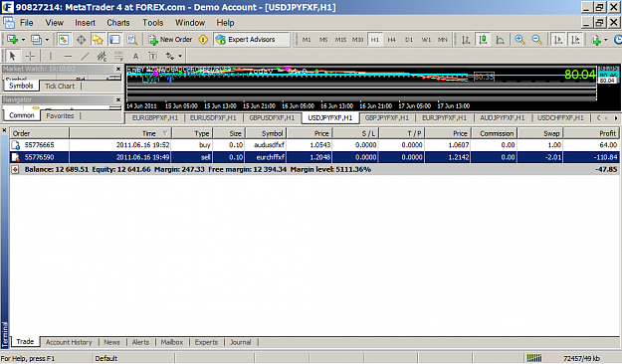Expand the Profiles dropdown arrow

[47, 40]
